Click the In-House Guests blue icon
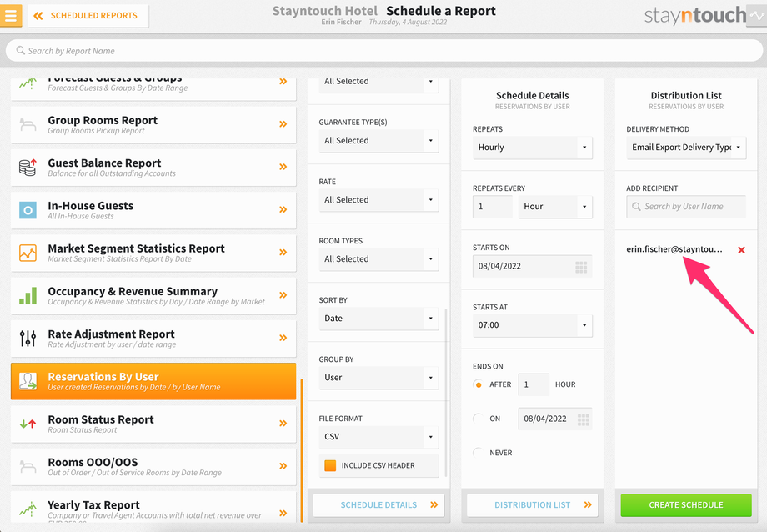The image size is (767, 532). (x=28, y=210)
